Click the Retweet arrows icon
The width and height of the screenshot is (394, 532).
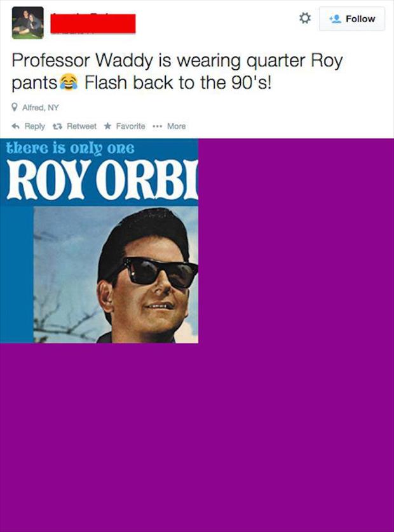pos(57,126)
